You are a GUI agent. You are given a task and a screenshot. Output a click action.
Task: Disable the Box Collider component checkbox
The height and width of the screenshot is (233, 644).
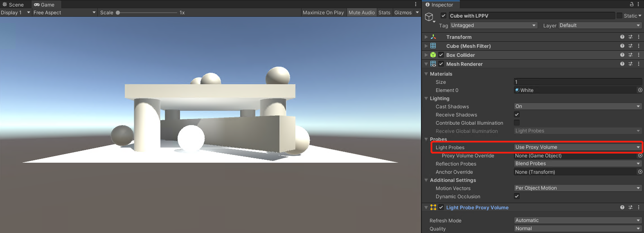point(441,55)
